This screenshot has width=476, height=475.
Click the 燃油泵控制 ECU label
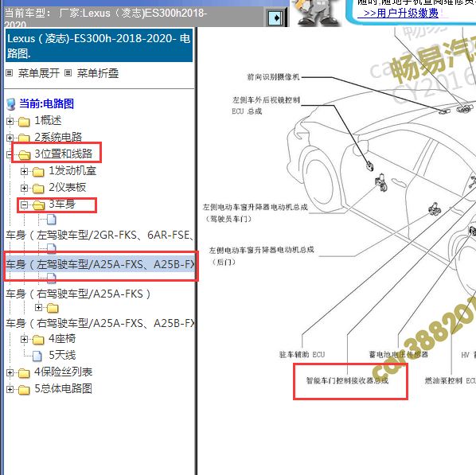pyautogui.click(x=451, y=380)
